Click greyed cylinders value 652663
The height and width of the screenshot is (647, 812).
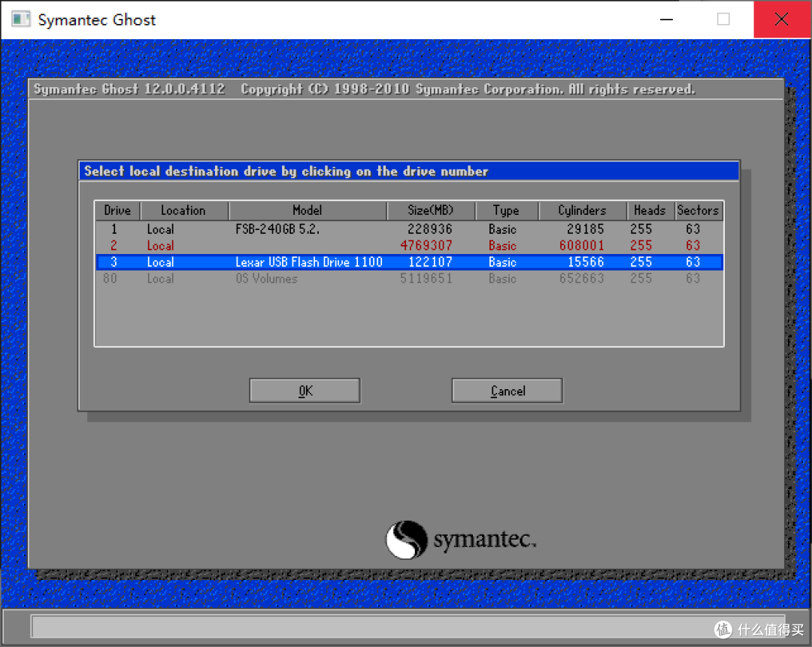(581, 279)
